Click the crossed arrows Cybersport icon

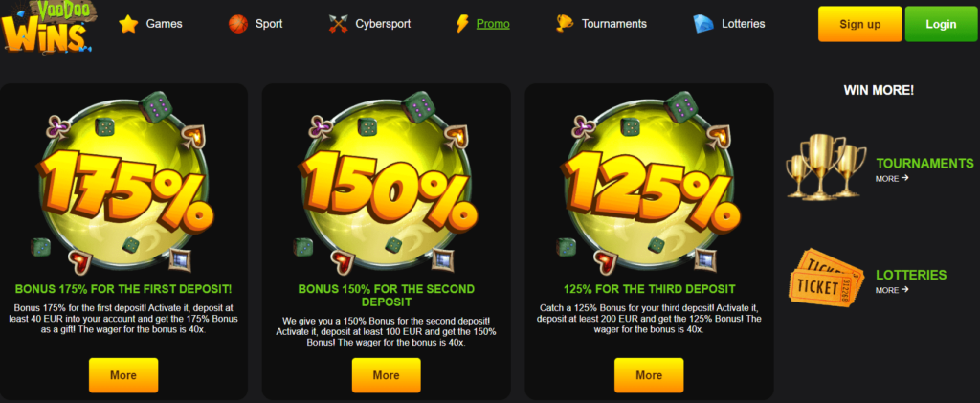[338, 24]
